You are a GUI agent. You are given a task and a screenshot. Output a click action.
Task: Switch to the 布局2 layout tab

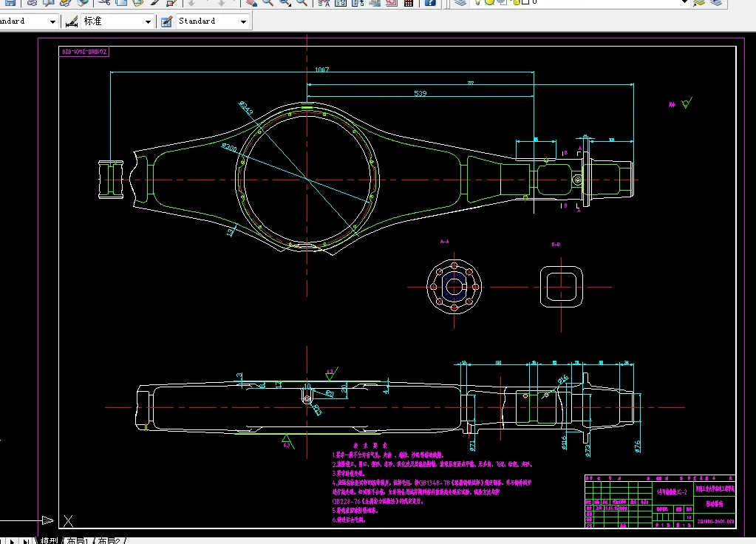(x=109, y=540)
